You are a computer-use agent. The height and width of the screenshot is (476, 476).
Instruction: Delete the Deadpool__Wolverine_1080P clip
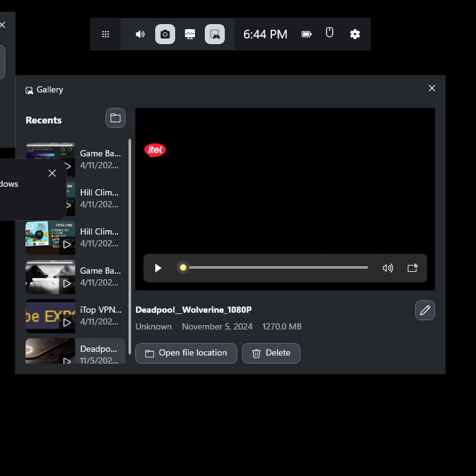[x=271, y=353]
